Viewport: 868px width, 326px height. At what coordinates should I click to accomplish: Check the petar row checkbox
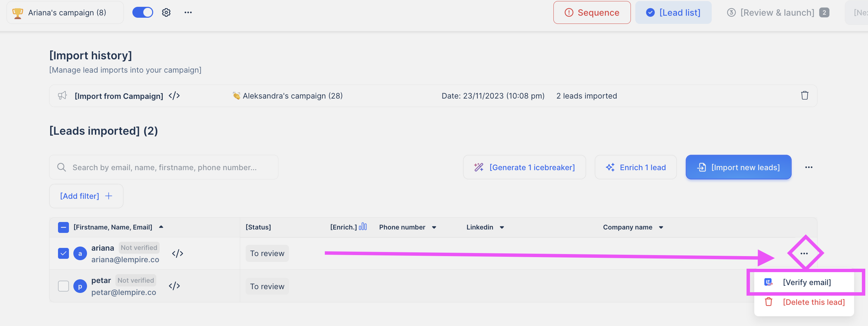[x=63, y=286]
